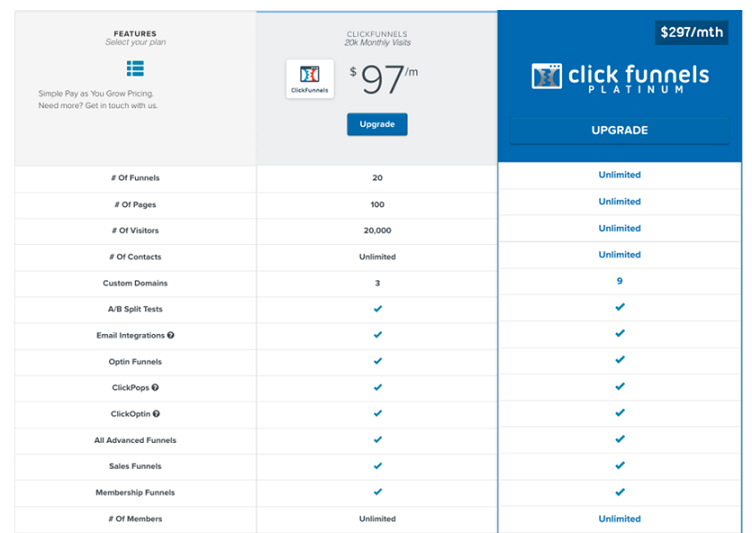Viewport: 752px width, 533px height.
Task: Click the '20' funnels value
Action: point(377,178)
